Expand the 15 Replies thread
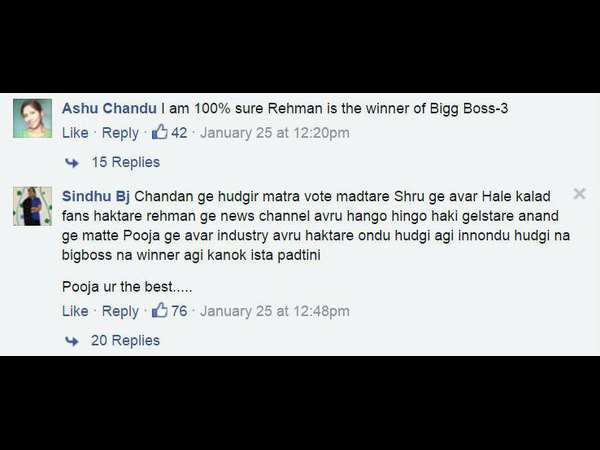600x450 pixels. pos(126,162)
